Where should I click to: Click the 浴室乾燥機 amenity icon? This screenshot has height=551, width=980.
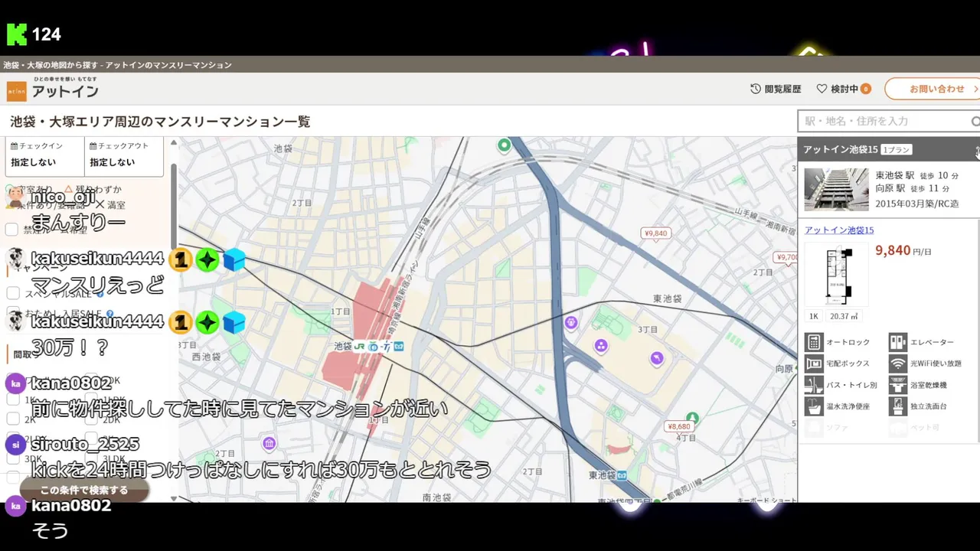tap(897, 385)
